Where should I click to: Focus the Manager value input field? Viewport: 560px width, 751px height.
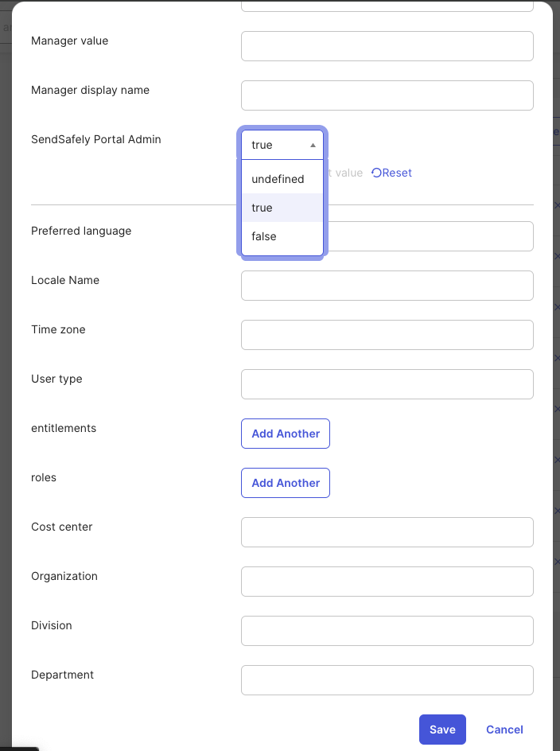[x=387, y=46]
